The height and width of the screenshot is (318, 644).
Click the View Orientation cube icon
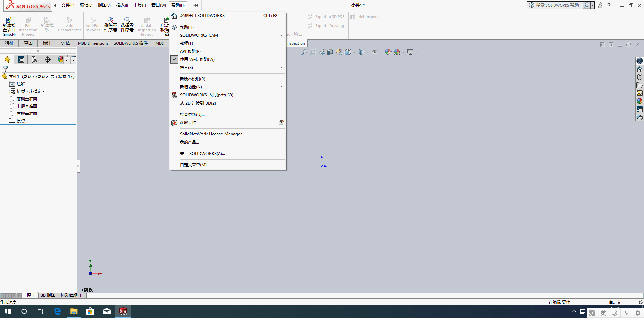point(348,52)
